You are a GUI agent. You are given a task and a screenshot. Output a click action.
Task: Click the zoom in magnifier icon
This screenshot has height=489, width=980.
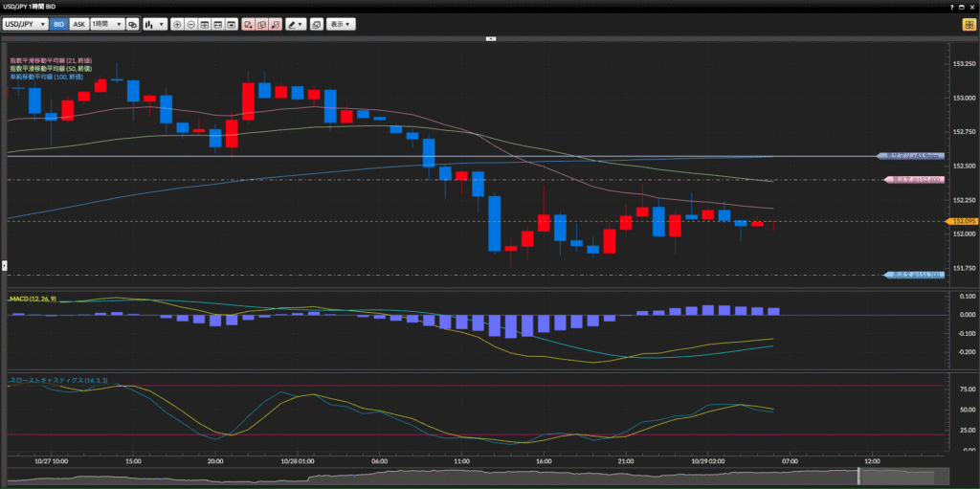(177, 24)
